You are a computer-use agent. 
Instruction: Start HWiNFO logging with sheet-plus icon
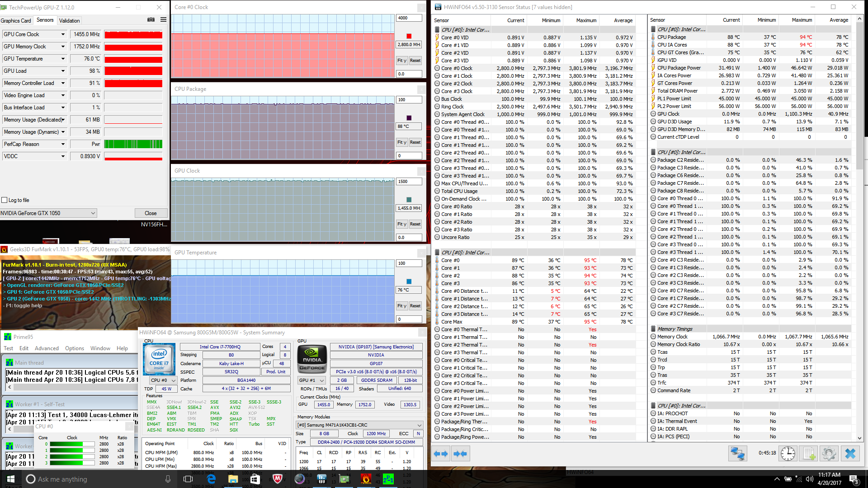(x=809, y=453)
